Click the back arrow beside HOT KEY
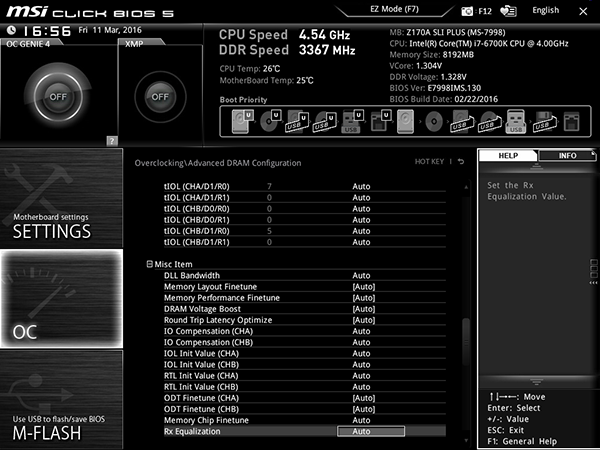The image size is (600, 450). point(461,161)
